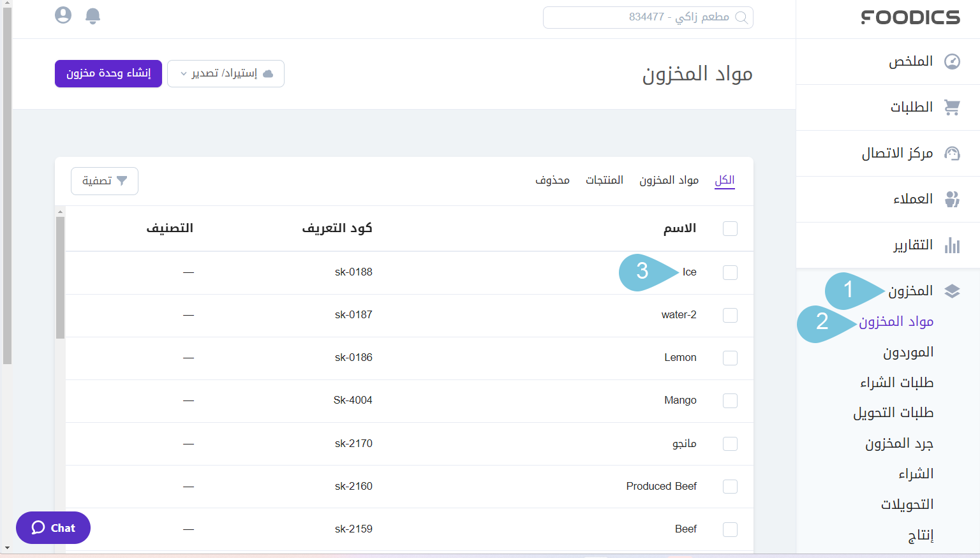980x558 pixels.
Task: Switch to the محذوف tab
Action: (x=552, y=180)
